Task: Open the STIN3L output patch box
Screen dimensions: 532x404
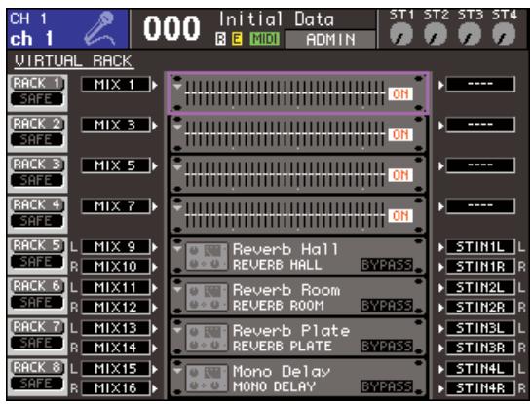Action: 480,328
